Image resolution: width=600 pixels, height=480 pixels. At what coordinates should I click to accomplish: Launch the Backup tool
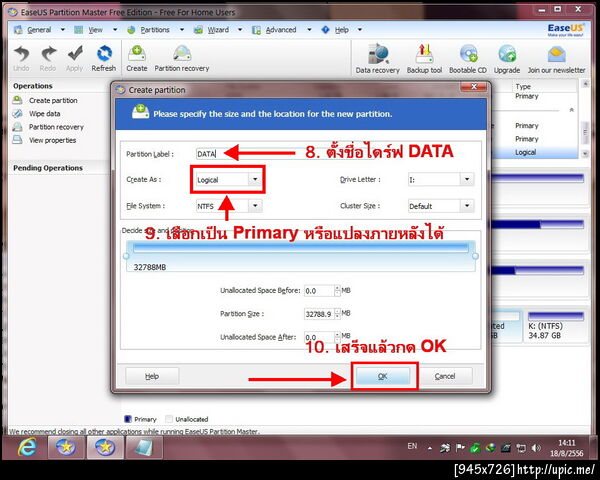pyautogui.click(x=424, y=59)
